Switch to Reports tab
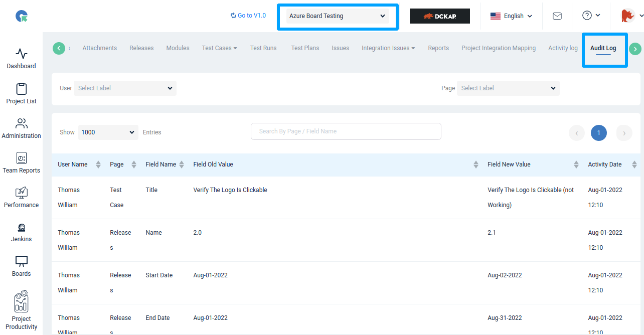Viewport: 644px width, 335px height. pos(438,48)
